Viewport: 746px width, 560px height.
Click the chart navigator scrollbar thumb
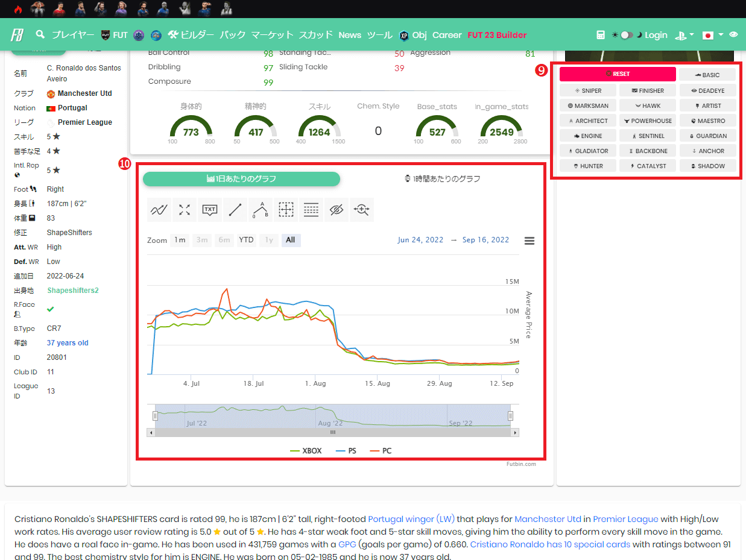pyautogui.click(x=332, y=433)
